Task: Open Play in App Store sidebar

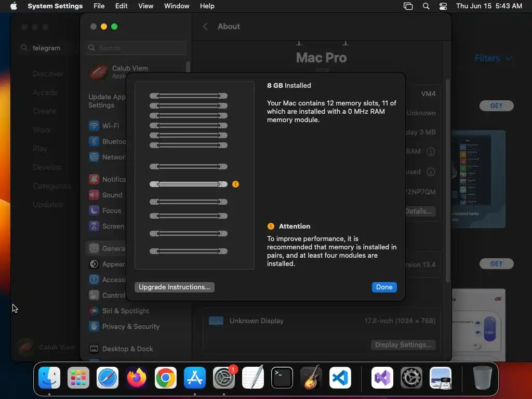Action: click(40, 149)
